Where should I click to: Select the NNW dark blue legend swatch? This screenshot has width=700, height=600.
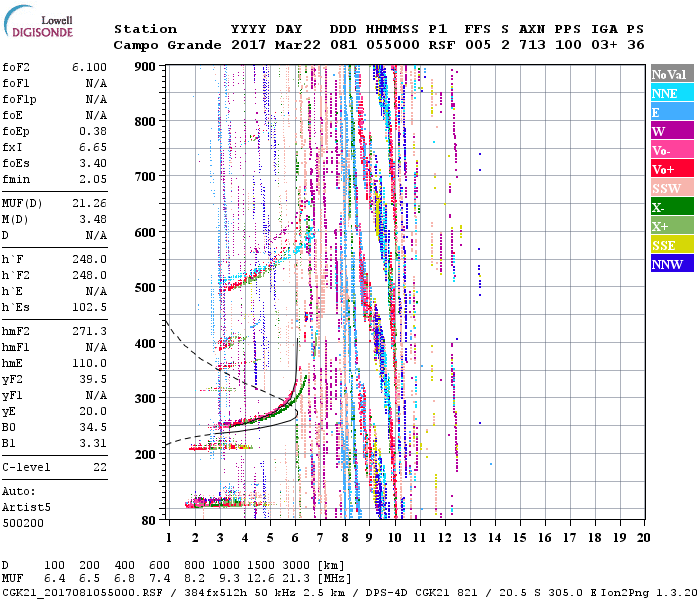point(672,263)
